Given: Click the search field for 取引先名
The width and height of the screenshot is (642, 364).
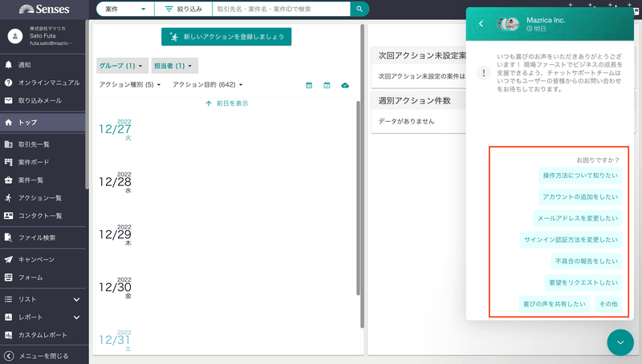Looking at the screenshot, I should [x=281, y=9].
